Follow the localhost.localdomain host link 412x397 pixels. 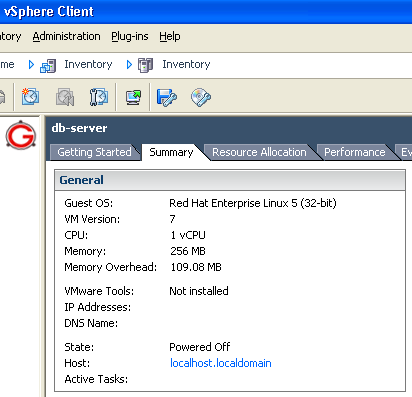[x=221, y=363]
